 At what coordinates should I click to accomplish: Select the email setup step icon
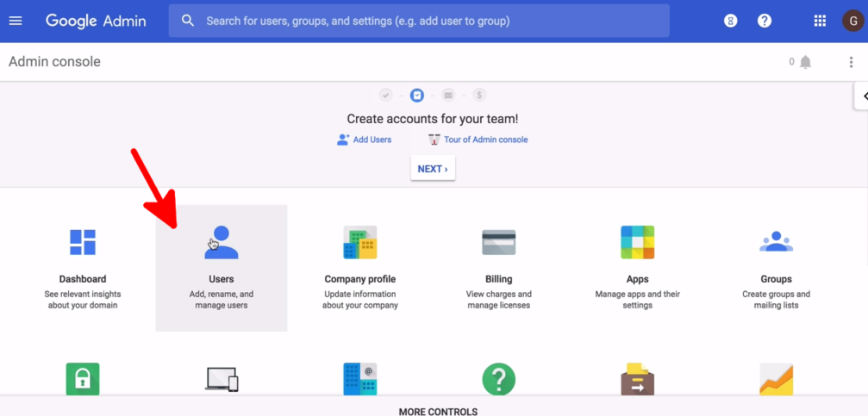[448, 95]
